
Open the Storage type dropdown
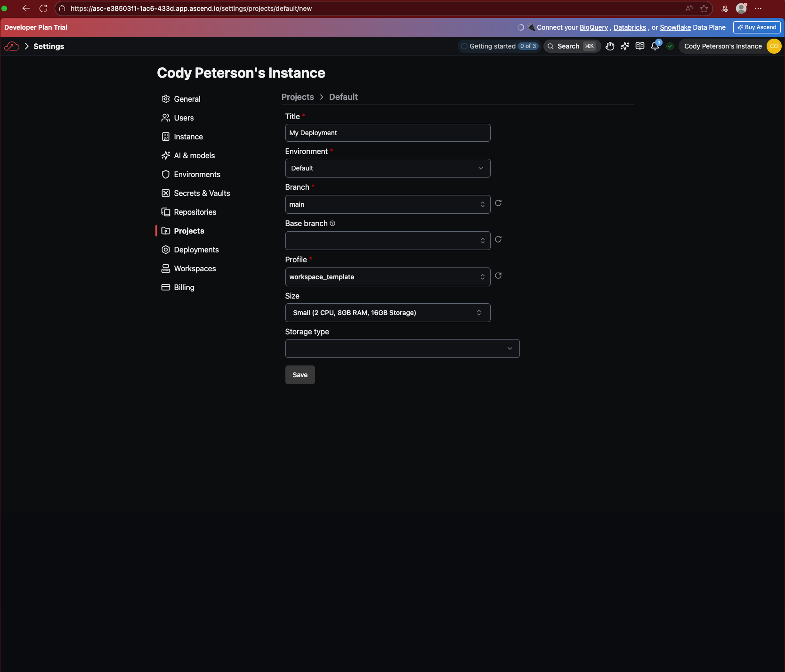pos(402,348)
